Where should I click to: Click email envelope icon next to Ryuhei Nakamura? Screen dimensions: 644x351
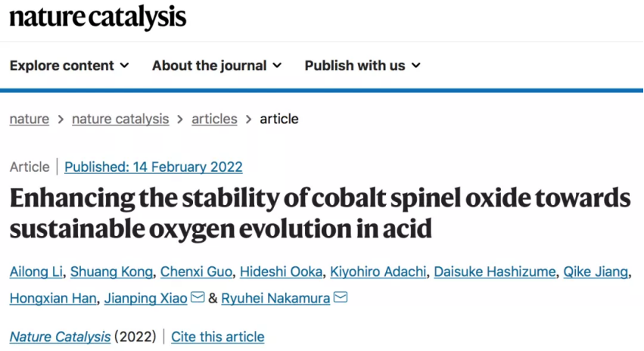click(341, 297)
